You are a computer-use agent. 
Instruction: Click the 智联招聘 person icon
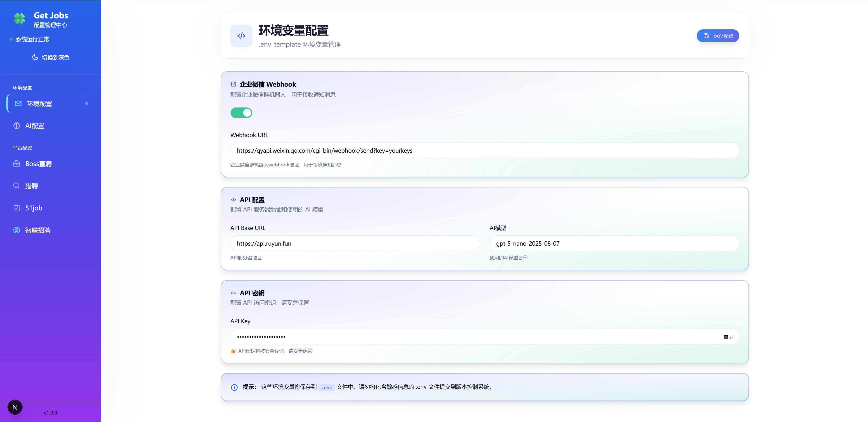point(17,230)
